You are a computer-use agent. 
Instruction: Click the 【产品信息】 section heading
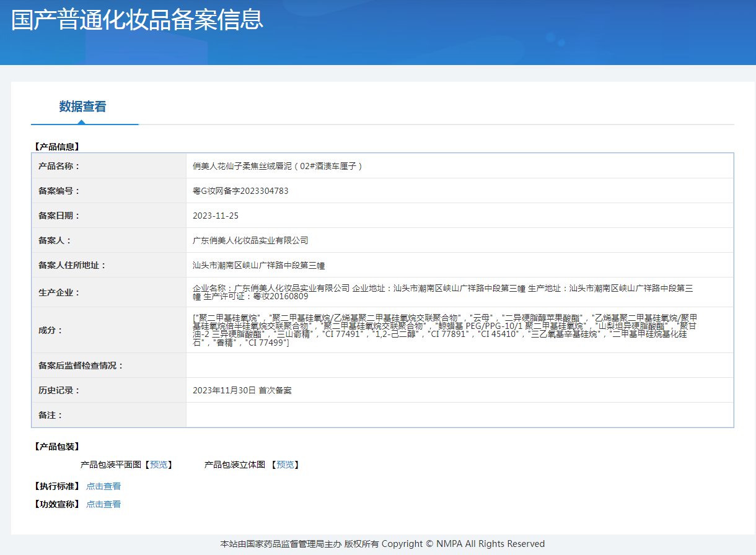[x=57, y=147]
